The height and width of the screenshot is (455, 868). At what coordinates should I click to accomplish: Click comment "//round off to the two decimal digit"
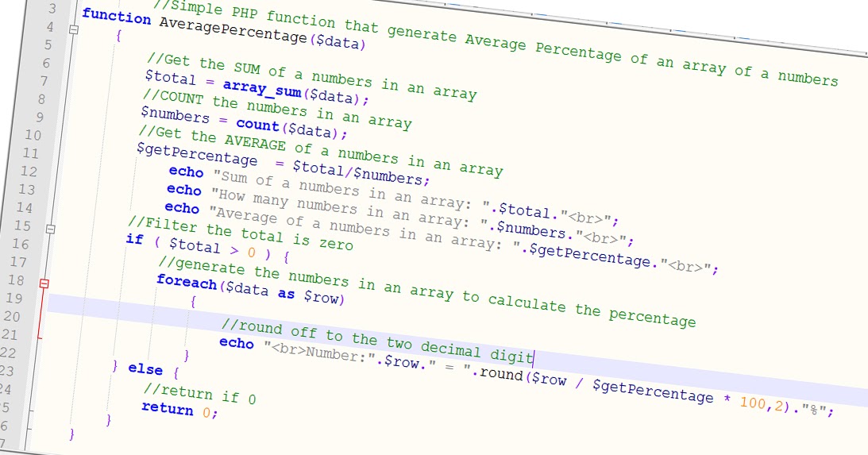377,342
